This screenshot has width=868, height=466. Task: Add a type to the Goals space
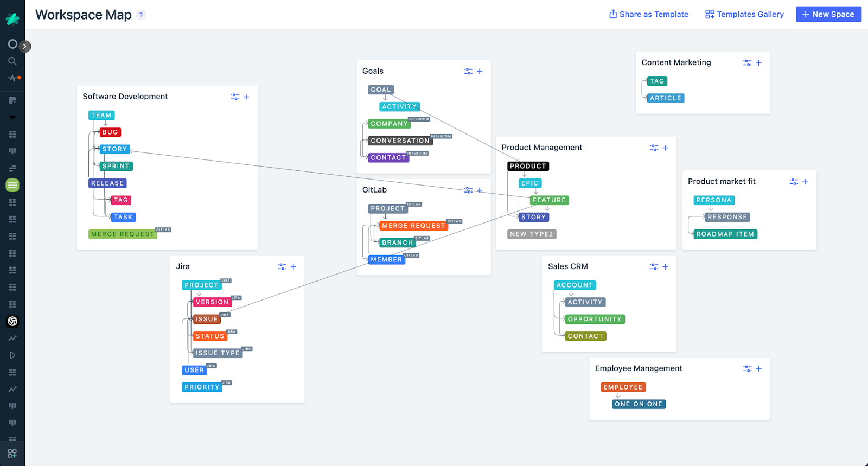tap(480, 71)
